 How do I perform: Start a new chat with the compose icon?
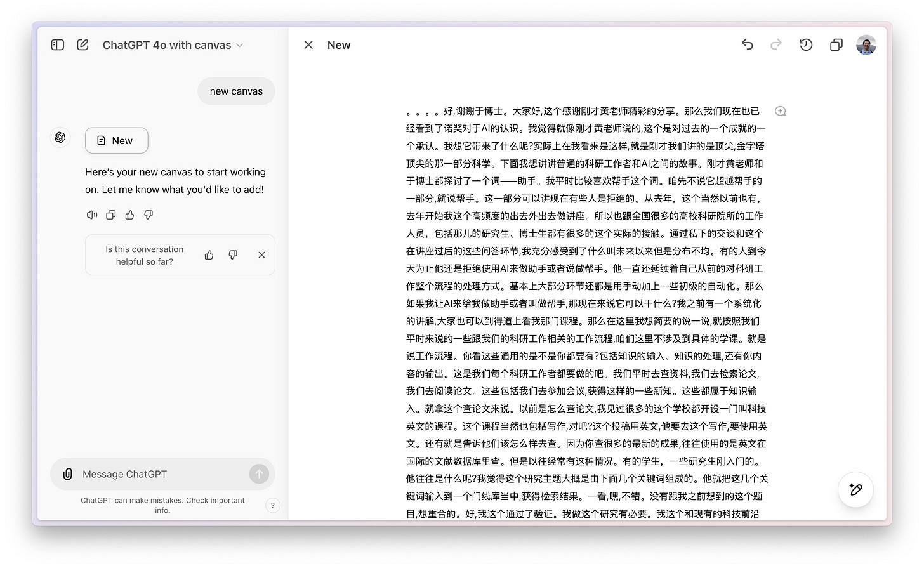pos(82,44)
